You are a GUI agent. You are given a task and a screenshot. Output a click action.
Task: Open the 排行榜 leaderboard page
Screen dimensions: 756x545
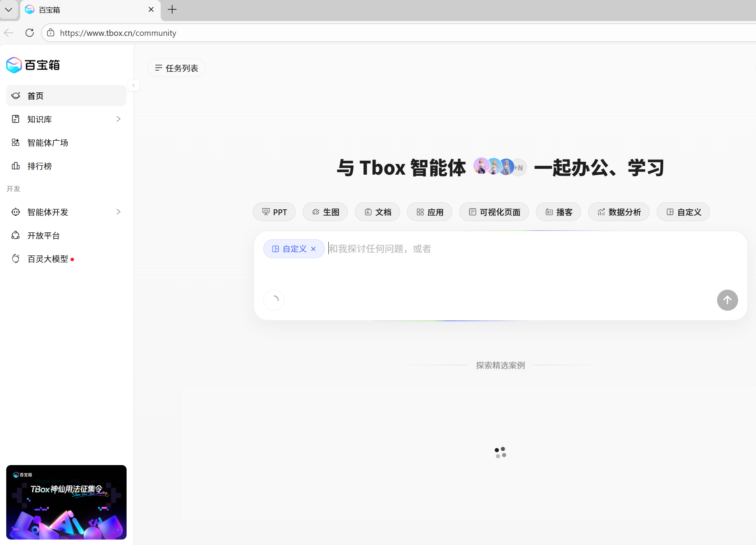(39, 166)
